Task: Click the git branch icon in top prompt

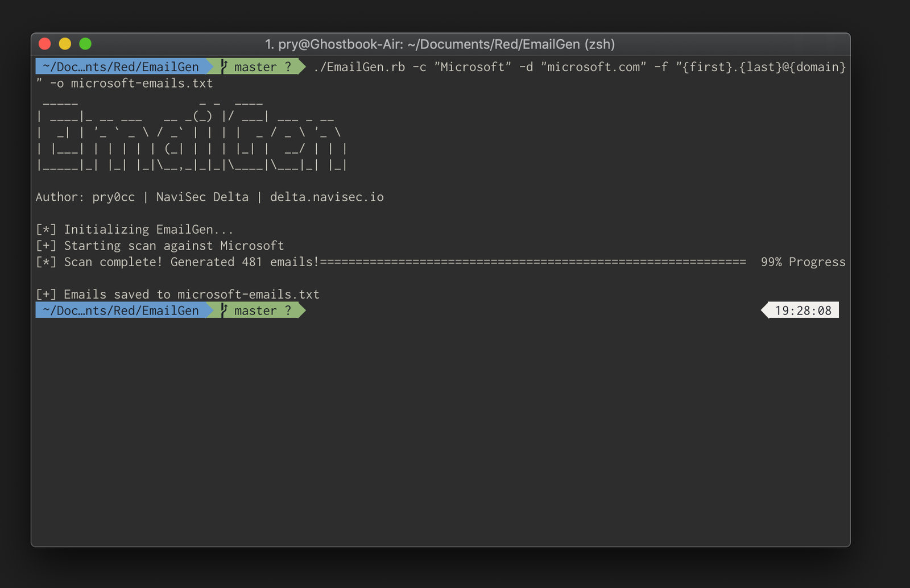Action: (224, 67)
